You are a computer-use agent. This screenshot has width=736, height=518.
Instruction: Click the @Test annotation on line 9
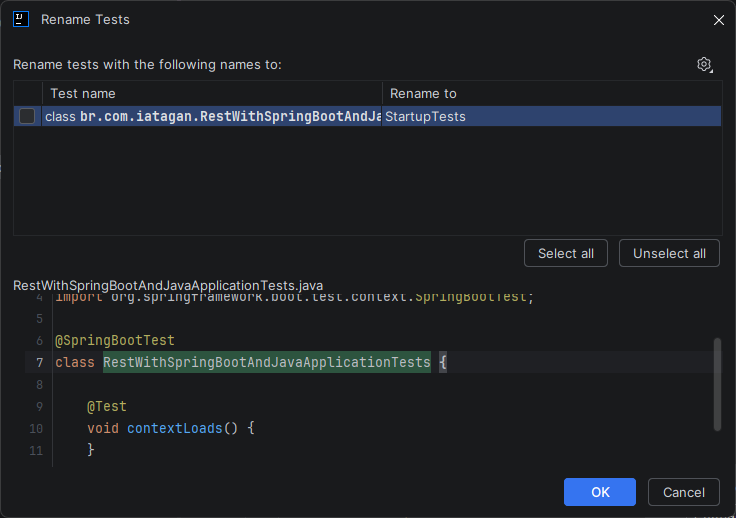tap(106, 406)
